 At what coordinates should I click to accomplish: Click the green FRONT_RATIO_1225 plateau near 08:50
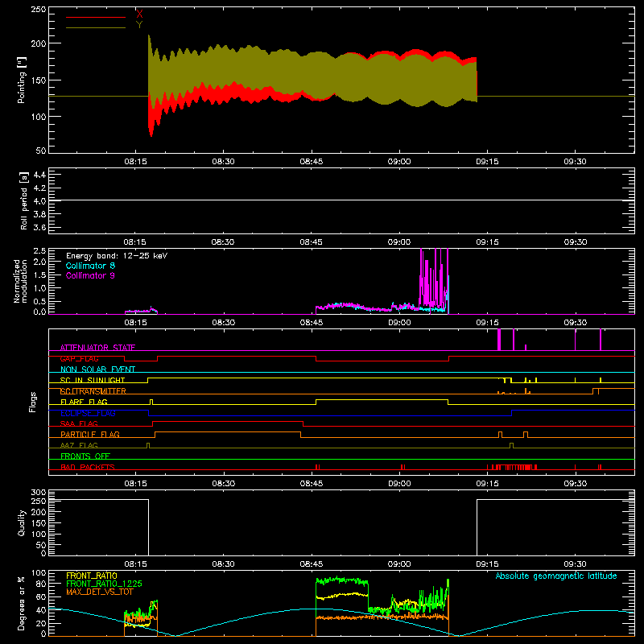341,580
